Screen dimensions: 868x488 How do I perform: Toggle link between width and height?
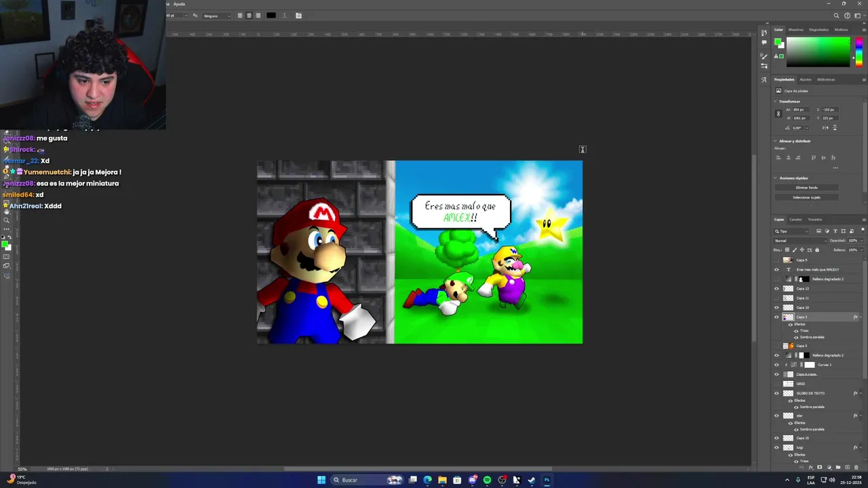tap(778, 113)
